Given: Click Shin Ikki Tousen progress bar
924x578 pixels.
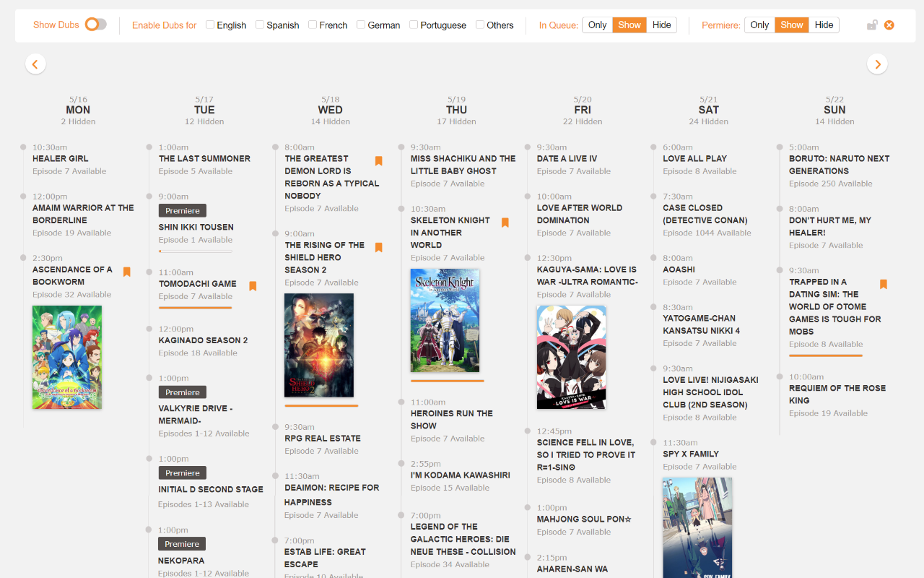Looking at the screenshot, I should click(x=196, y=251).
